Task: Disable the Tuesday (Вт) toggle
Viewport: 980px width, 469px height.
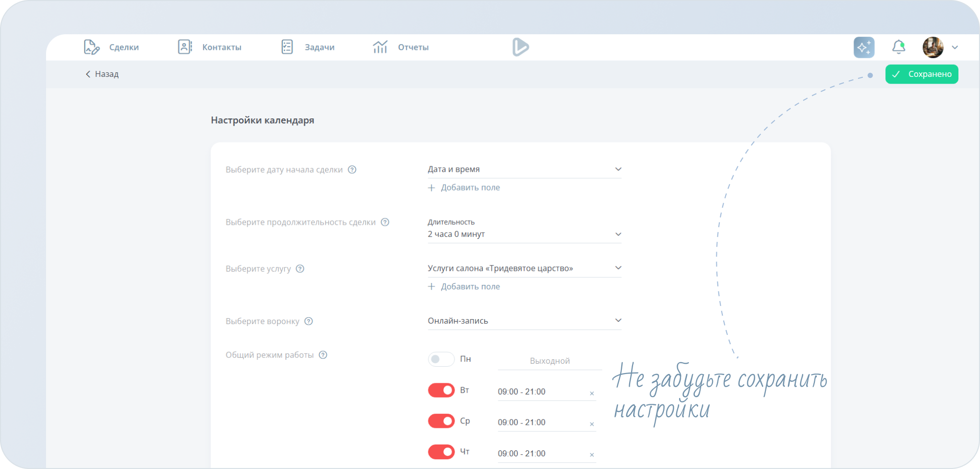Action: (x=441, y=390)
